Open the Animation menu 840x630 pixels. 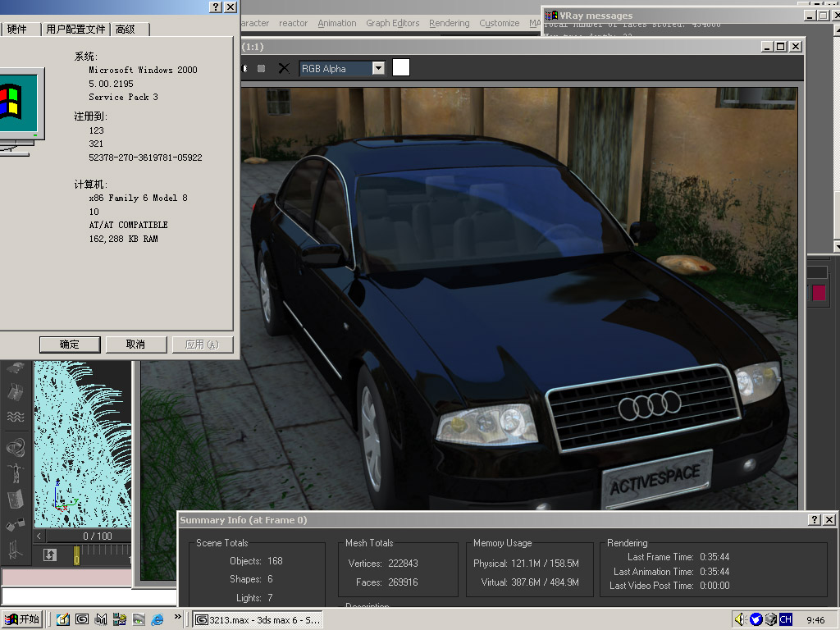tap(337, 23)
